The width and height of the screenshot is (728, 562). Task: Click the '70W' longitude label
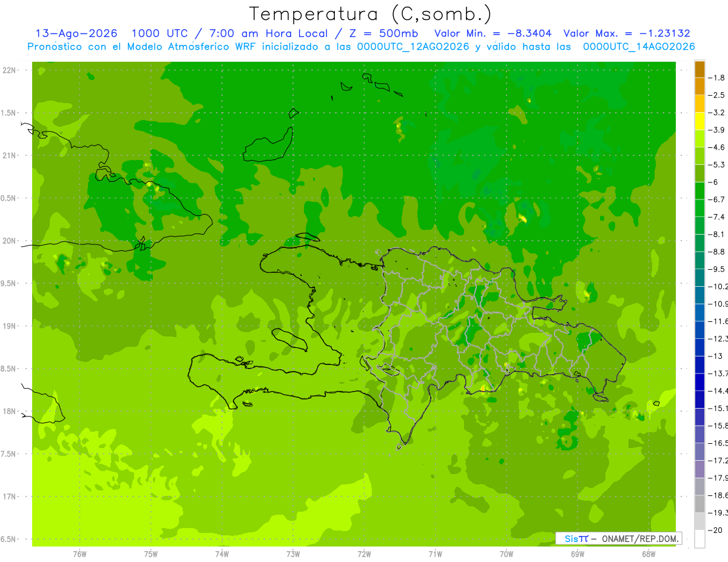507,554
